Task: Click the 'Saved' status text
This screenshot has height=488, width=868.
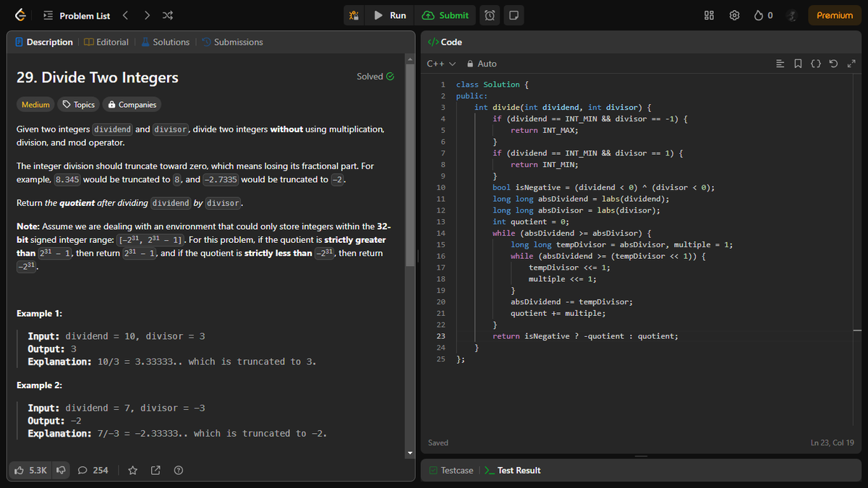Action: coord(438,442)
